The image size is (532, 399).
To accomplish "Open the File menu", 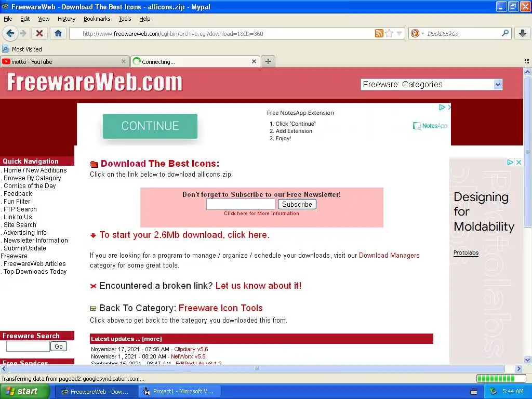I will pos(8,19).
